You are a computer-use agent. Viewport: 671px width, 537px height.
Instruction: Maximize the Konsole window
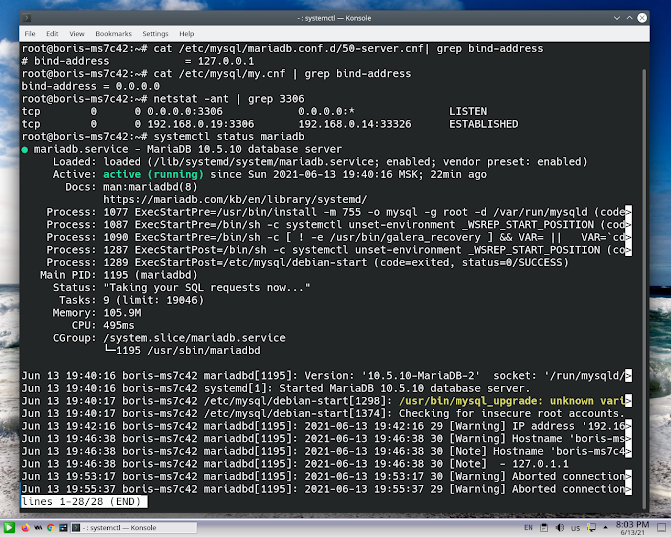pyautogui.click(x=629, y=18)
